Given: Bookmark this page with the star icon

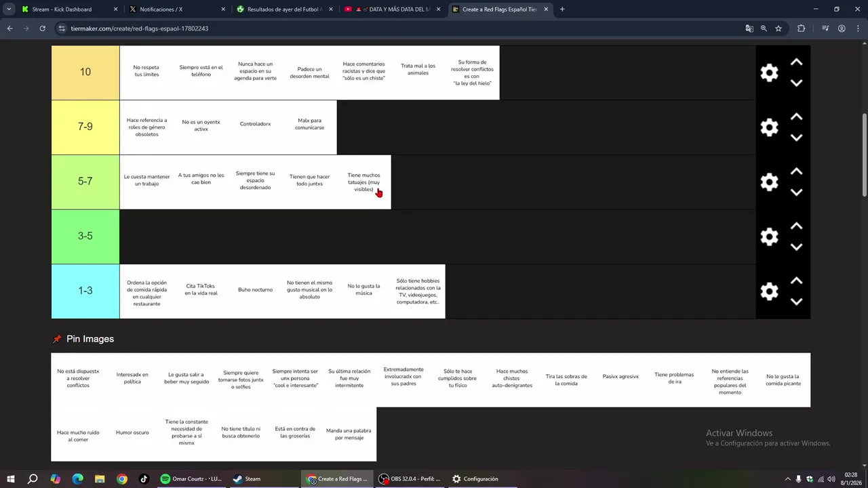Looking at the screenshot, I should [x=778, y=28].
